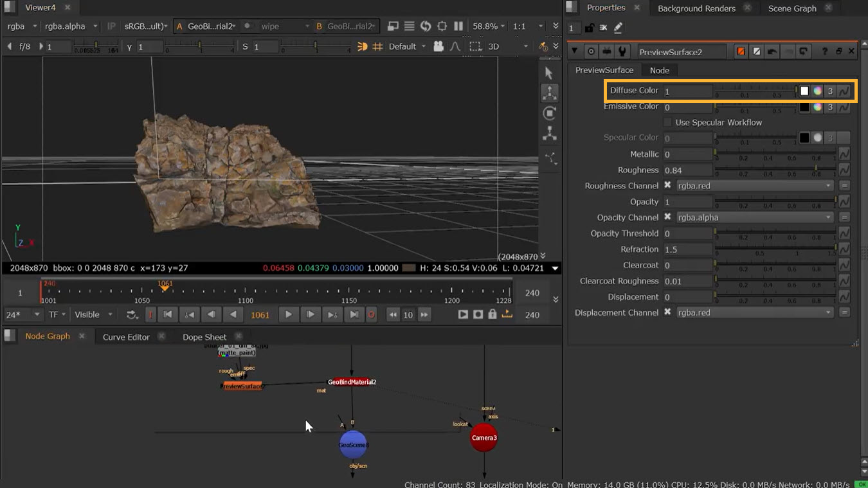Open the Diffuse Color wheel picker
Viewport: 868px width, 488px height.
(817, 91)
